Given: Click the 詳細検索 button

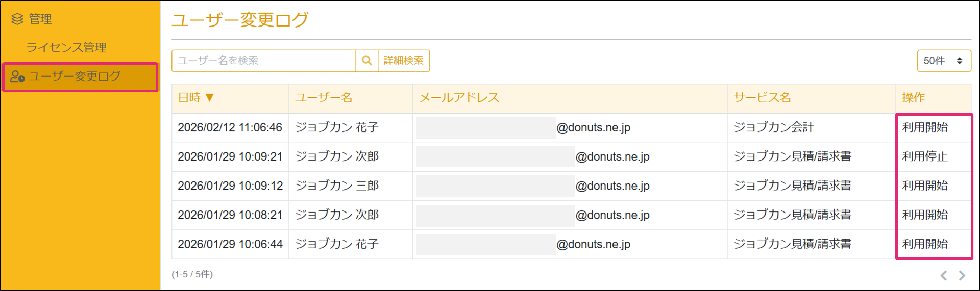Looking at the screenshot, I should point(403,61).
